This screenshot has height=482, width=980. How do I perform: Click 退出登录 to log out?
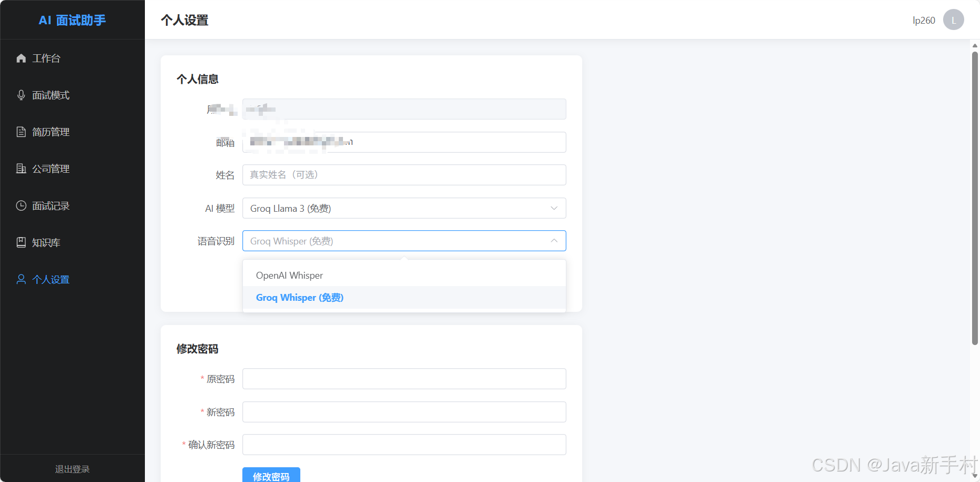pos(72,469)
